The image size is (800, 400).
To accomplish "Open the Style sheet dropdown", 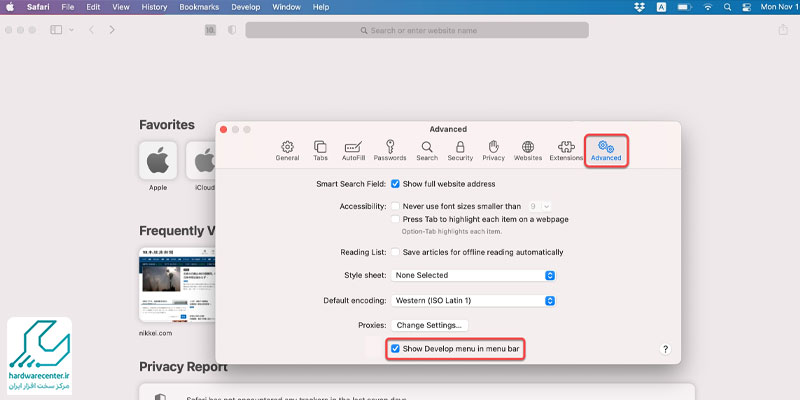I will 473,275.
